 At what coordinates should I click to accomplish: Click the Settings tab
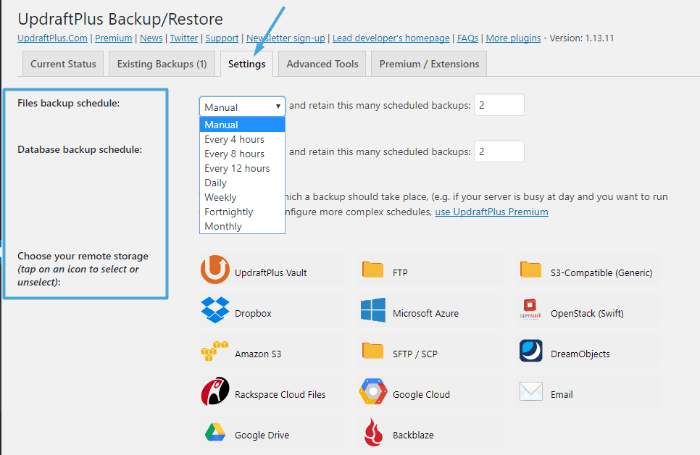point(246,64)
